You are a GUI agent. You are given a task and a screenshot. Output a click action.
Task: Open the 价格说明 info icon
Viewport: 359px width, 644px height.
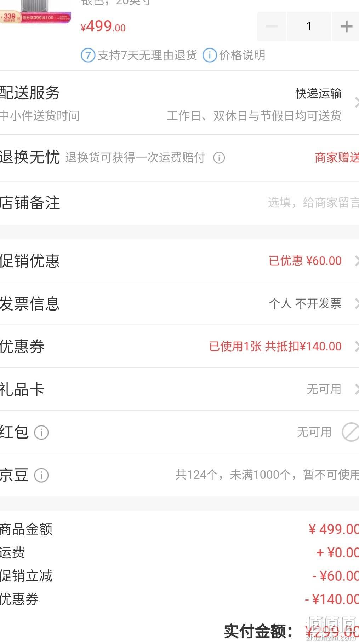click(x=210, y=56)
